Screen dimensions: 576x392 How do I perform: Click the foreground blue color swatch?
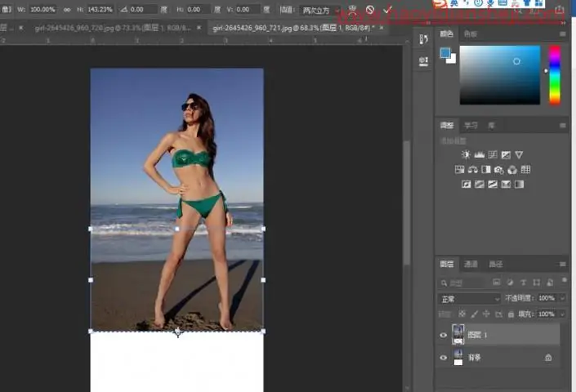tap(445, 53)
